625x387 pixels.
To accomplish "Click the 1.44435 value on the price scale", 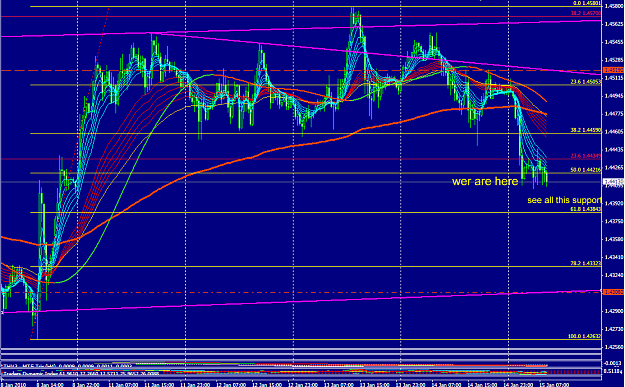I will pos(614,150).
